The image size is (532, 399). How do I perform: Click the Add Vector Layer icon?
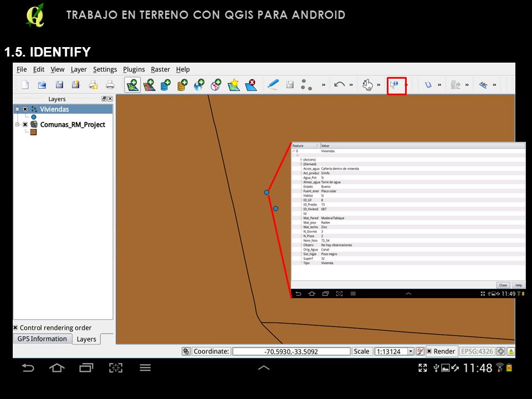coord(132,84)
